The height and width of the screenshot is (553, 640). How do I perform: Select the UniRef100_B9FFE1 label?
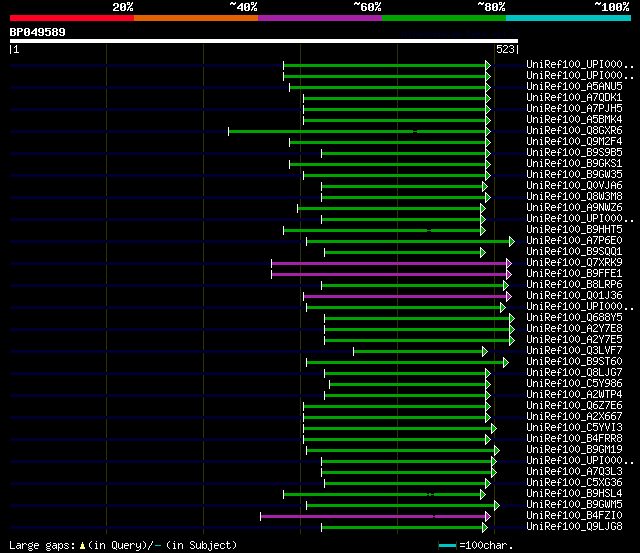click(574, 274)
